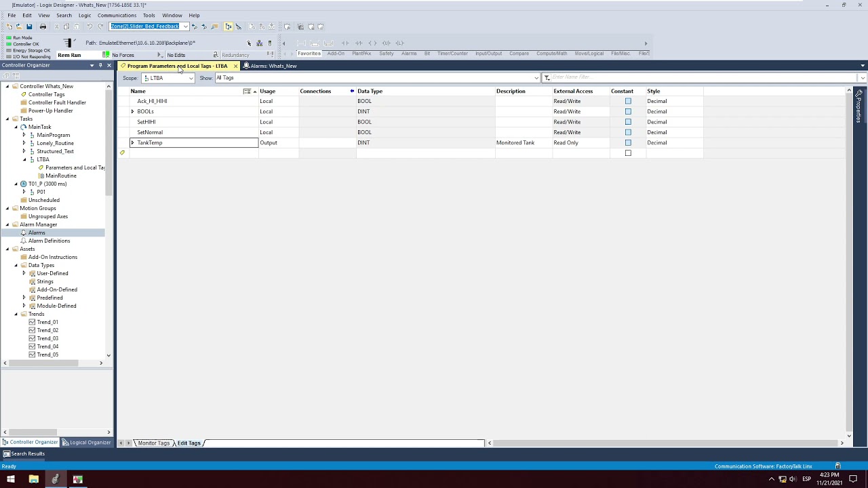Click the filter funnel icon by name filter
Viewport: 868px width, 488px height.
pyautogui.click(x=547, y=78)
